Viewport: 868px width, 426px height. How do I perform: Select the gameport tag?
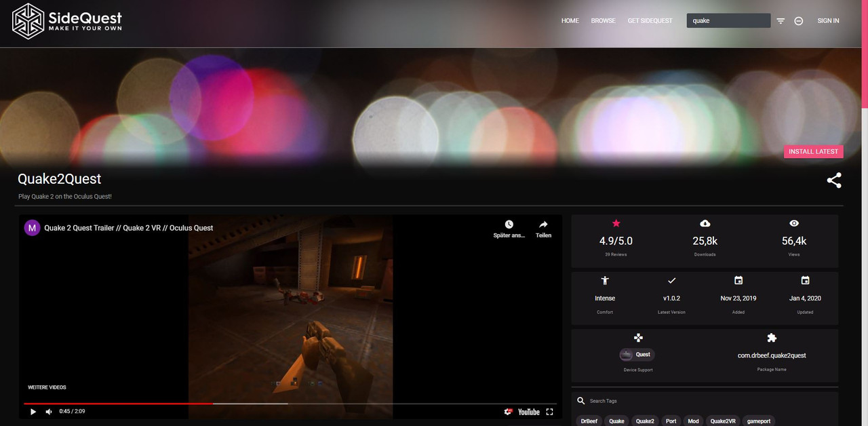pos(759,421)
